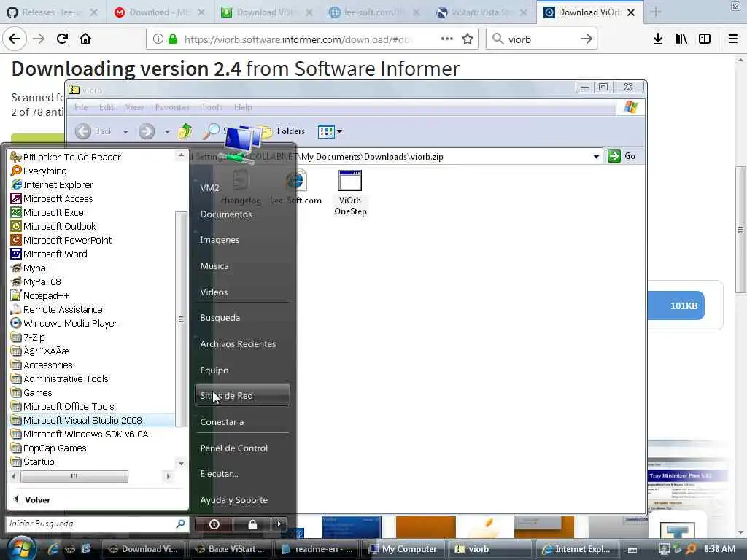The image size is (747, 560).
Task: Launch Microsoft PowerPoint
Action: pyautogui.click(x=61, y=240)
